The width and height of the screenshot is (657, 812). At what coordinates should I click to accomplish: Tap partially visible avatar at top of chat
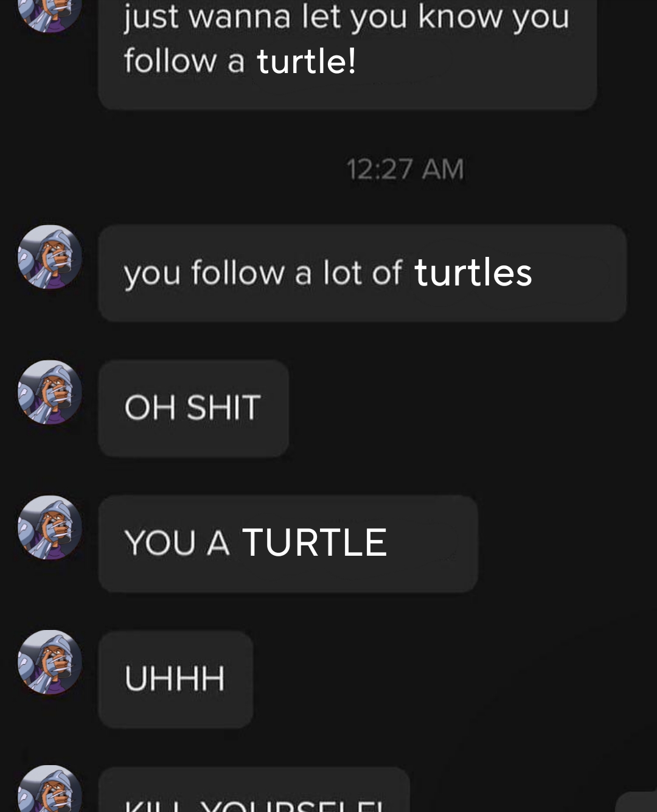[50, 13]
